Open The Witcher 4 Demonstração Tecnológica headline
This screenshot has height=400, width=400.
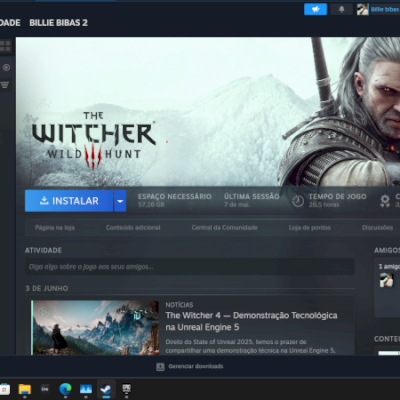click(x=251, y=321)
